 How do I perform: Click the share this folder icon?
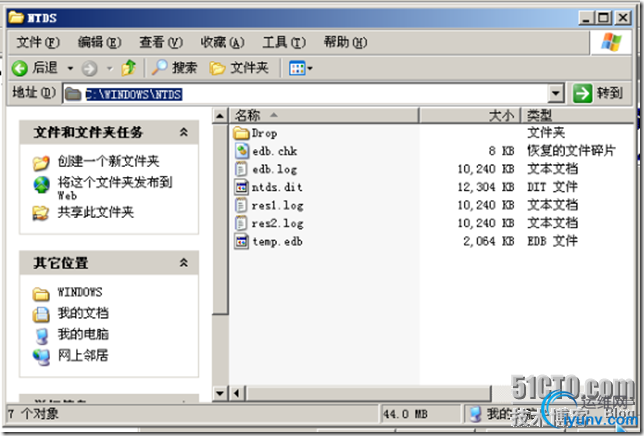pos(41,212)
